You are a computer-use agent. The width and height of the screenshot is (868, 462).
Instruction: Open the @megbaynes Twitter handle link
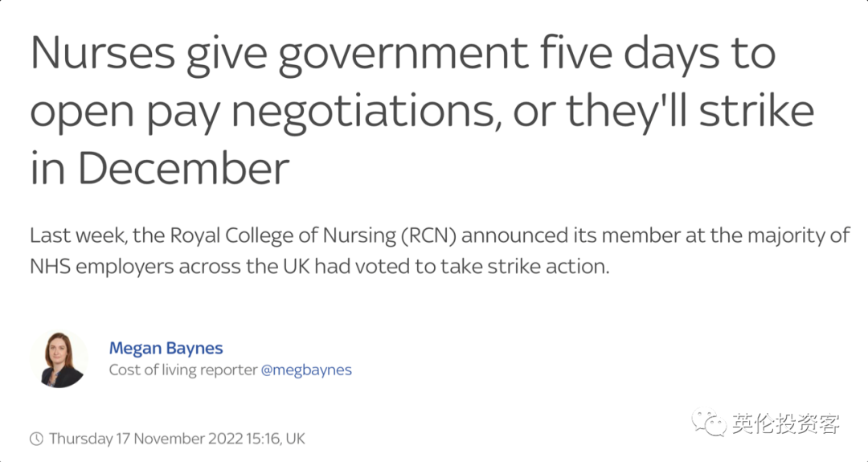306,370
